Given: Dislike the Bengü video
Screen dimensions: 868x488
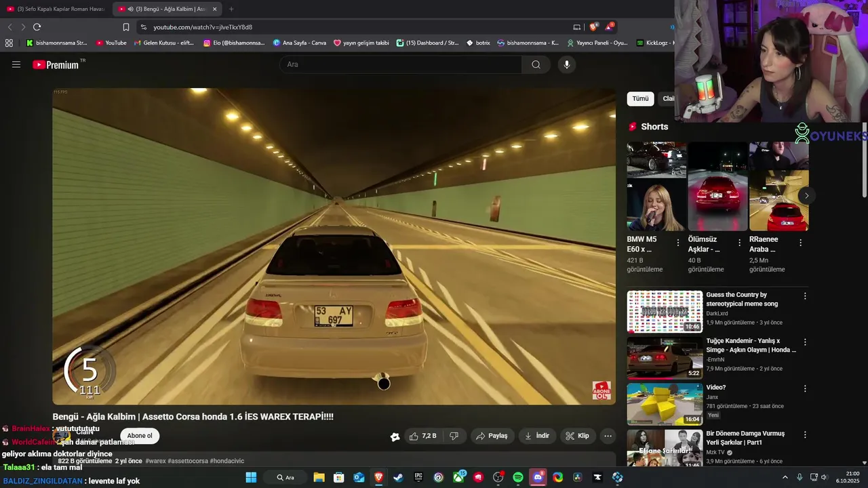Looking at the screenshot, I should (454, 436).
